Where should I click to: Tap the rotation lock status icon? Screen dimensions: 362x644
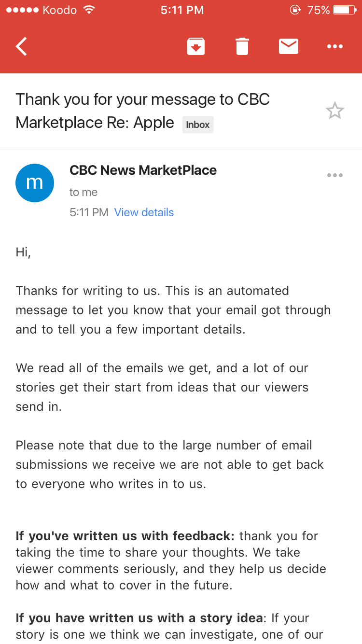(x=295, y=10)
